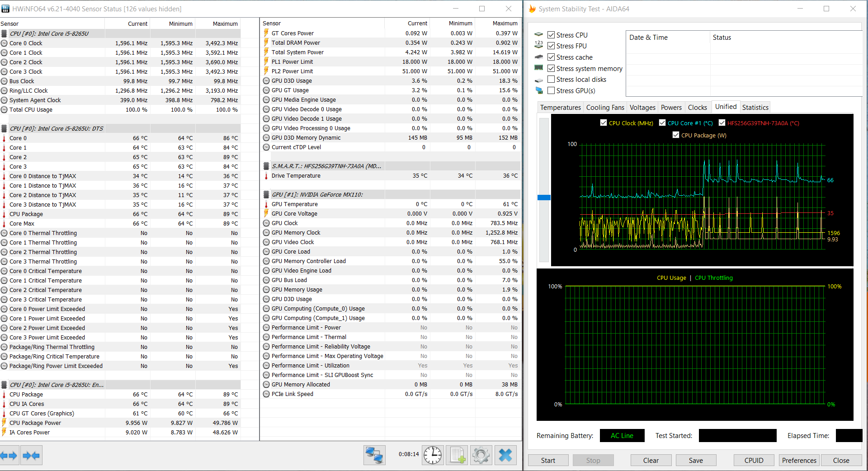868x471 pixels.
Task: Click the clock icon of Core 0 Clock row
Action: tap(4, 43)
